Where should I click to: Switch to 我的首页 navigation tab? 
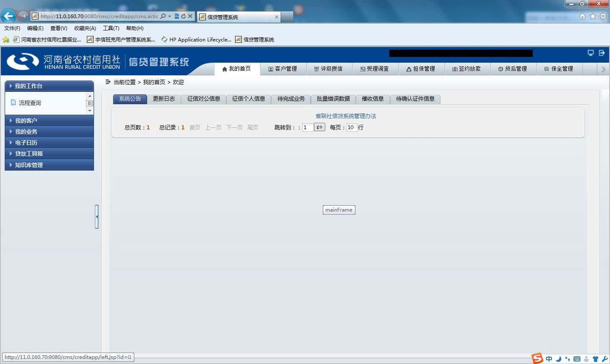(237, 69)
